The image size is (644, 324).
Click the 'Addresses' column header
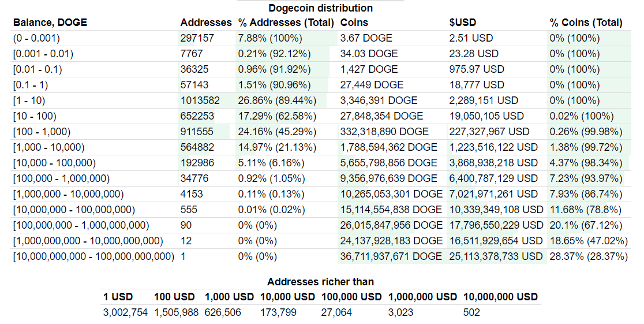(206, 22)
